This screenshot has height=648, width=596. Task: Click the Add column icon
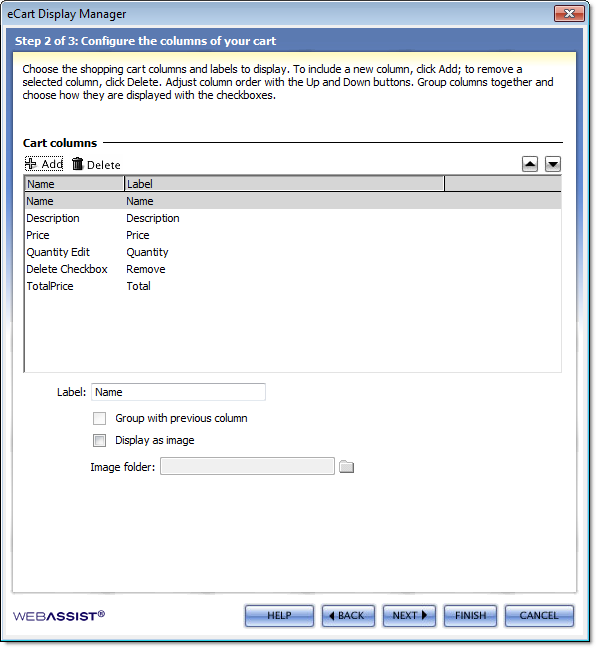(x=31, y=164)
